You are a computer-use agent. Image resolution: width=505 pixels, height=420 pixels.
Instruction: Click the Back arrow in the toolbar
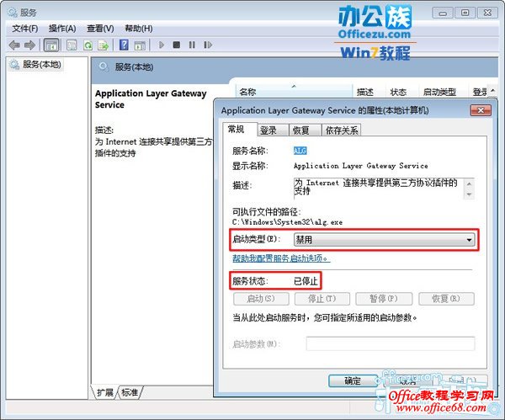(14, 45)
